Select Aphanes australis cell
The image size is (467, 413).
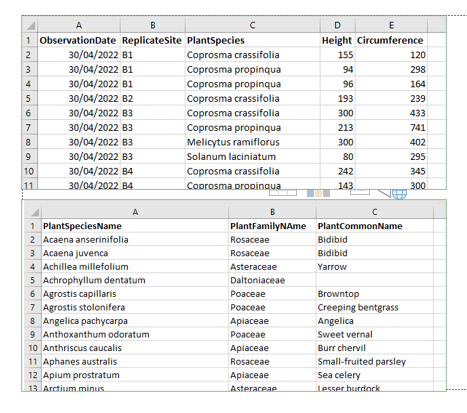135,362
